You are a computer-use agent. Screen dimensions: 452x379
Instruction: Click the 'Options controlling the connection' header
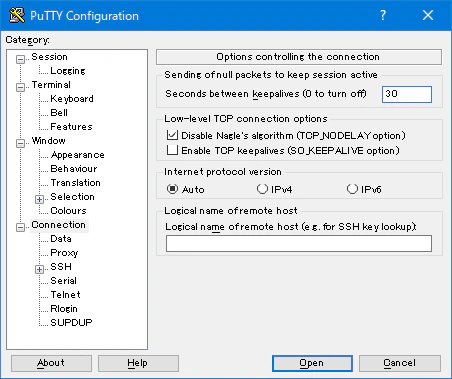[299, 57]
